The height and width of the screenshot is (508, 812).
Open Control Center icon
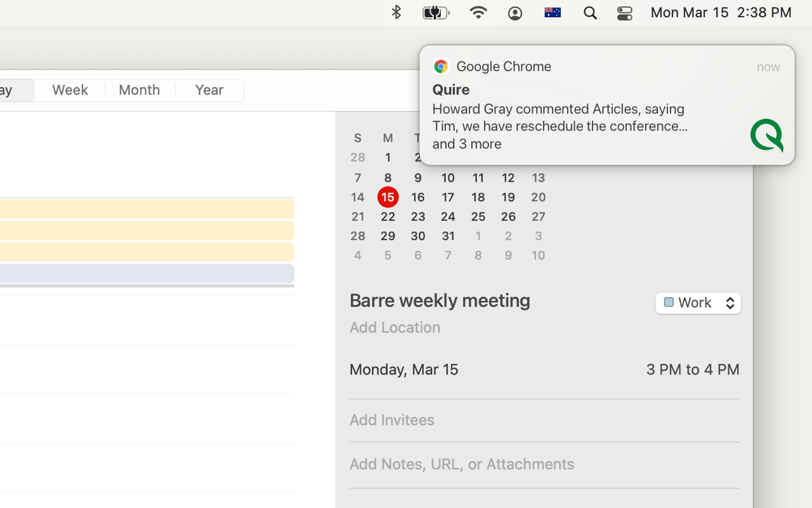(x=625, y=13)
